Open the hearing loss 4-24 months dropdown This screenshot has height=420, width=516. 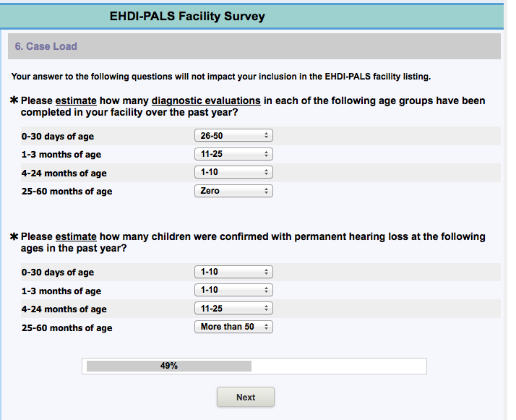[233, 308]
